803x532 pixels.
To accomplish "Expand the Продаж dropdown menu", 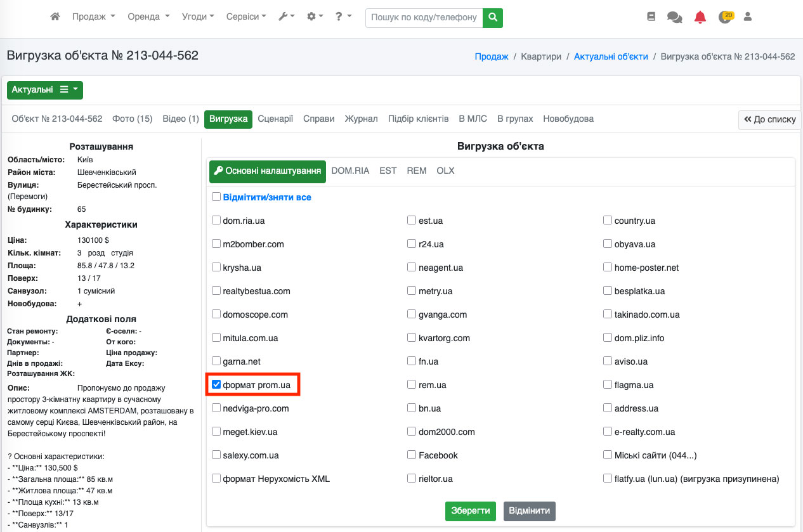I will click(x=93, y=17).
